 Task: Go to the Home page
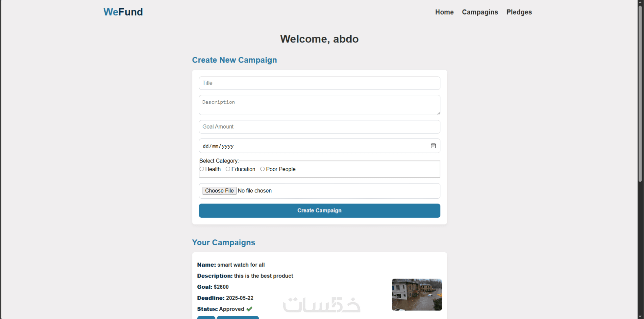[444, 12]
